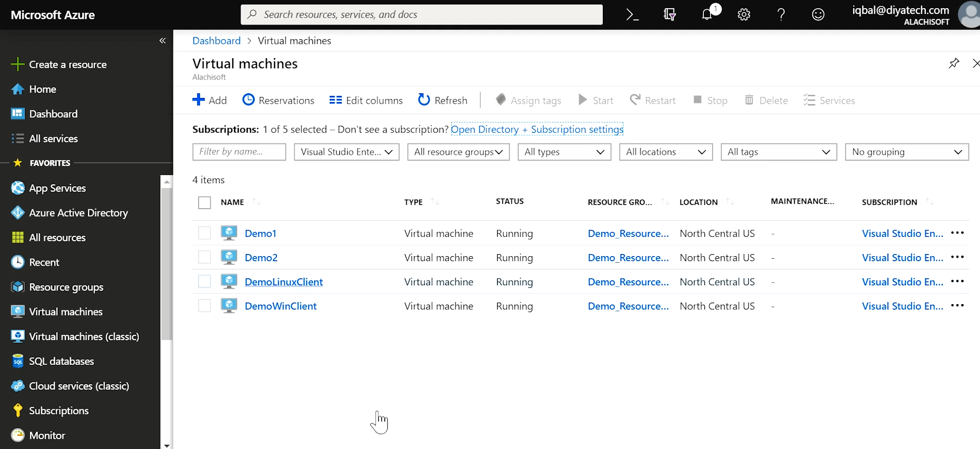Open more options for Demo1 row

[x=957, y=233]
